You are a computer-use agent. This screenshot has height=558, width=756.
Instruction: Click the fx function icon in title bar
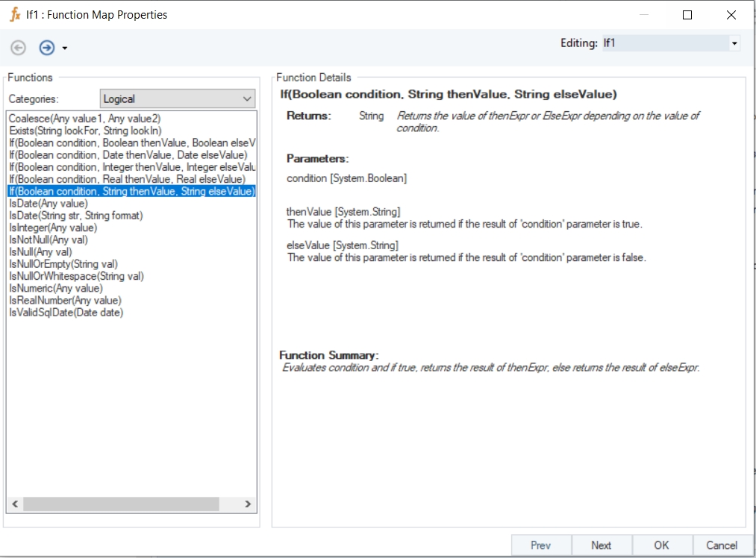(15, 15)
